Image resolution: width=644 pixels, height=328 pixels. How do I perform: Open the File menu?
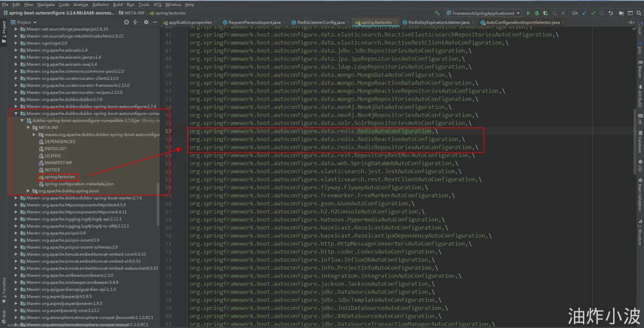(5, 4)
